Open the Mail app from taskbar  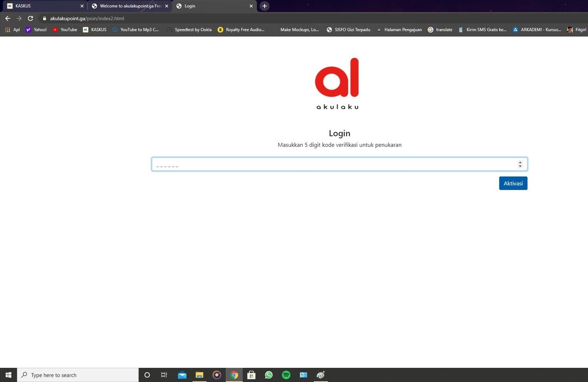point(182,375)
